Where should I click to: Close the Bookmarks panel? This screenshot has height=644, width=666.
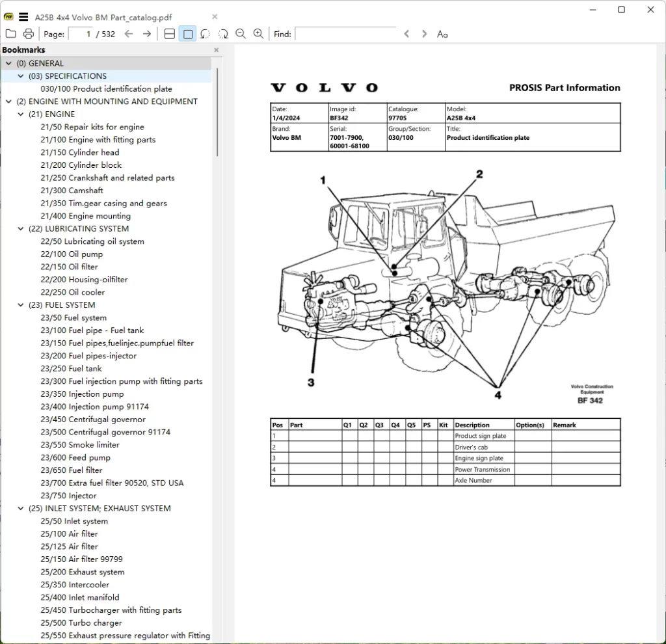pyautogui.click(x=217, y=50)
